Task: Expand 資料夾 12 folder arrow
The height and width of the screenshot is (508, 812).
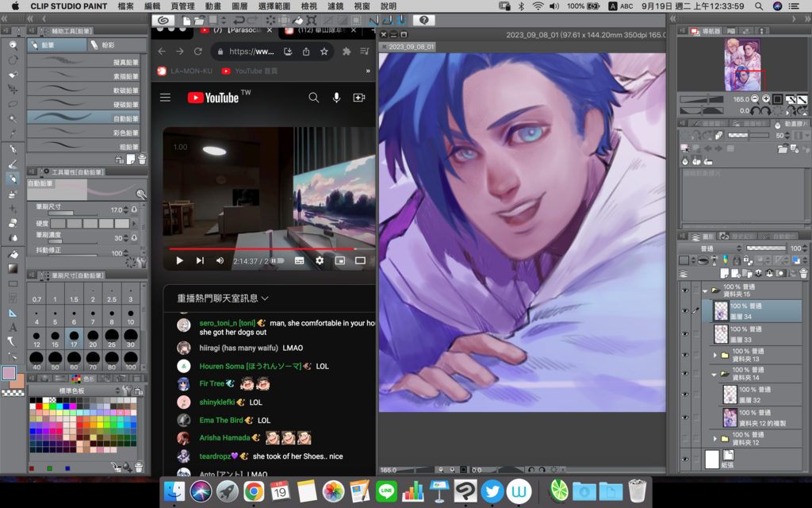Action: click(715, 438)
